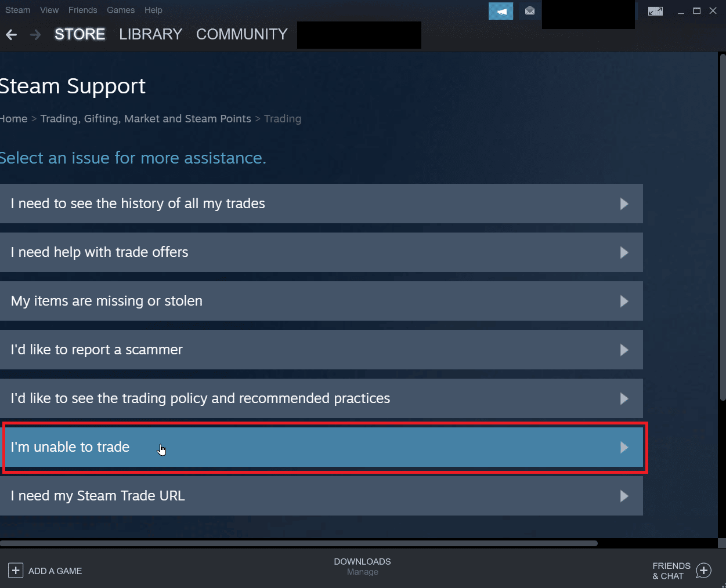The width and height of the screenshot is (726, 588).
Task: Click the chevron beside 'I need my Steam Trade URL'
Action: [624, 496]
